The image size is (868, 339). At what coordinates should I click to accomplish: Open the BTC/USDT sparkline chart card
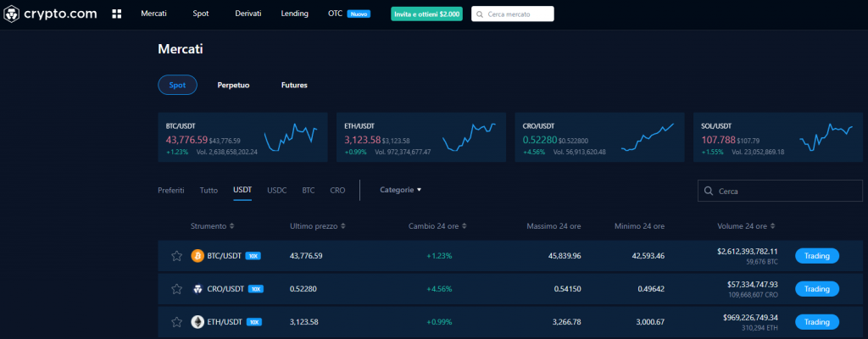point(242,137)
